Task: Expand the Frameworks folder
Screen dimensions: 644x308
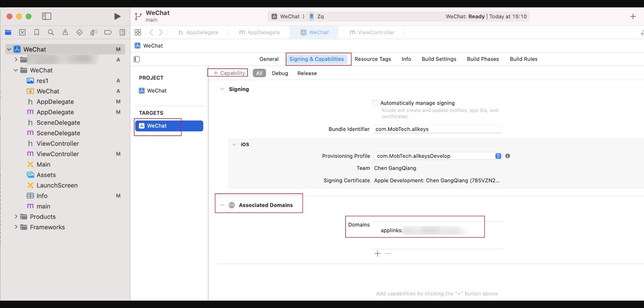Action: 16,227
